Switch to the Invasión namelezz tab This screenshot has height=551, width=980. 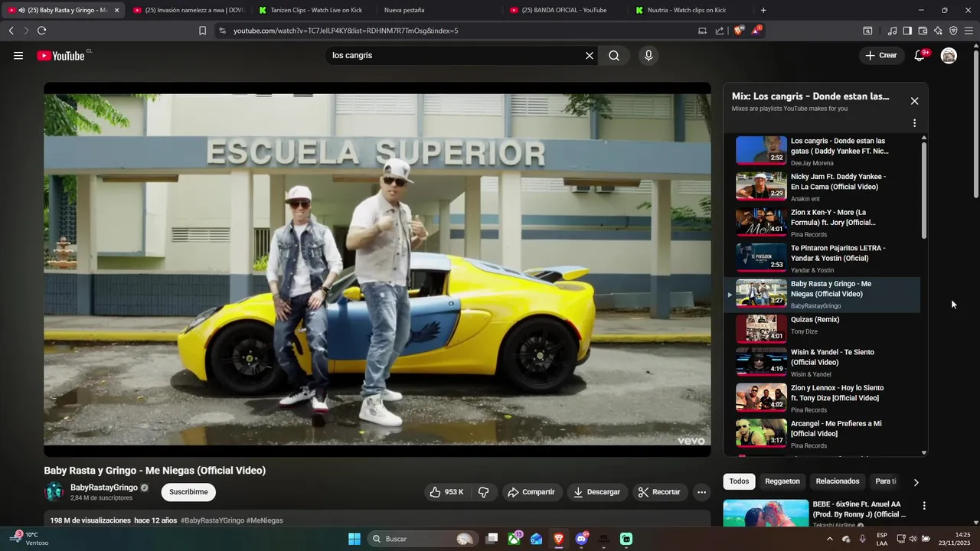(x=188, y=10)
